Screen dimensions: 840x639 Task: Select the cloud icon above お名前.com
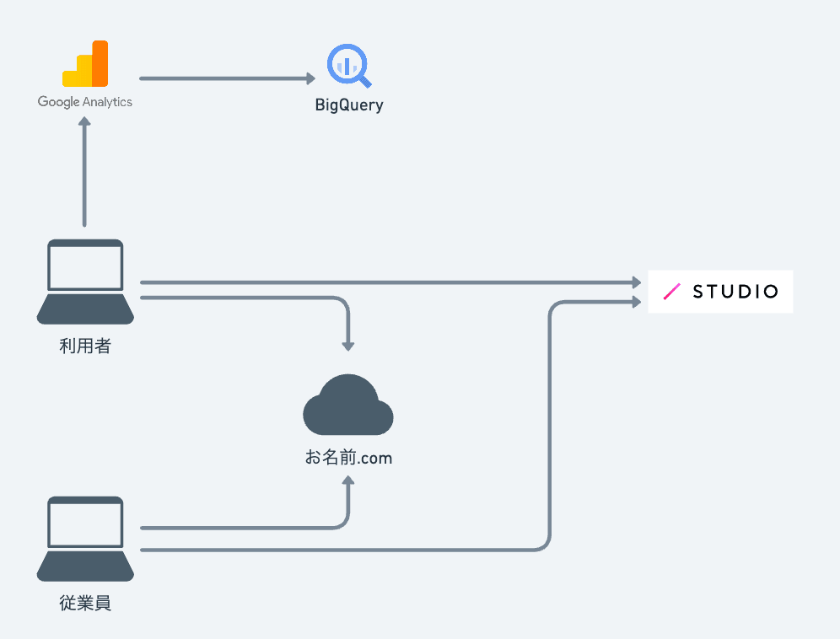(x=348, y=405)
